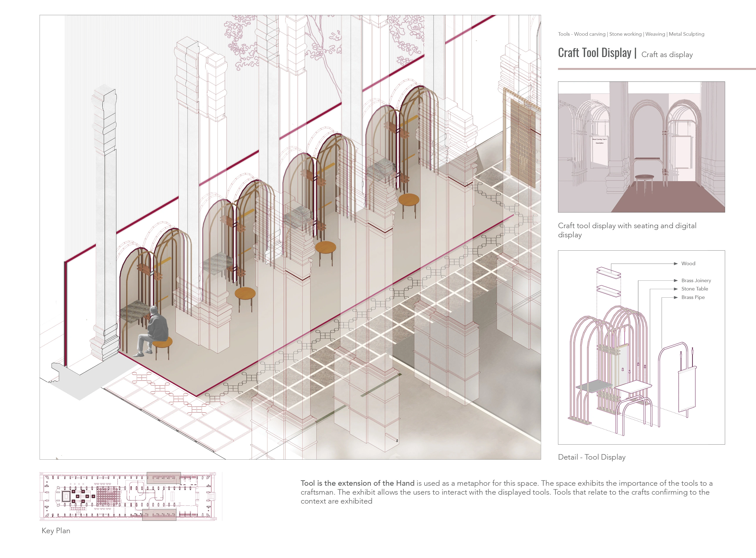This screenshot has width=756, height=558.
Task: Click the 'Craft as display' subtitle
Action: tap(667, 55)
